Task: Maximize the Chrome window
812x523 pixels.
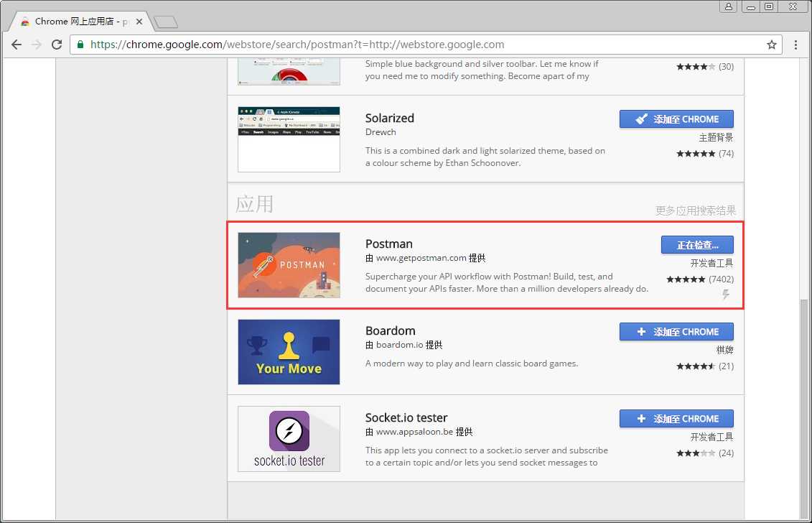Action: (769, 6)
